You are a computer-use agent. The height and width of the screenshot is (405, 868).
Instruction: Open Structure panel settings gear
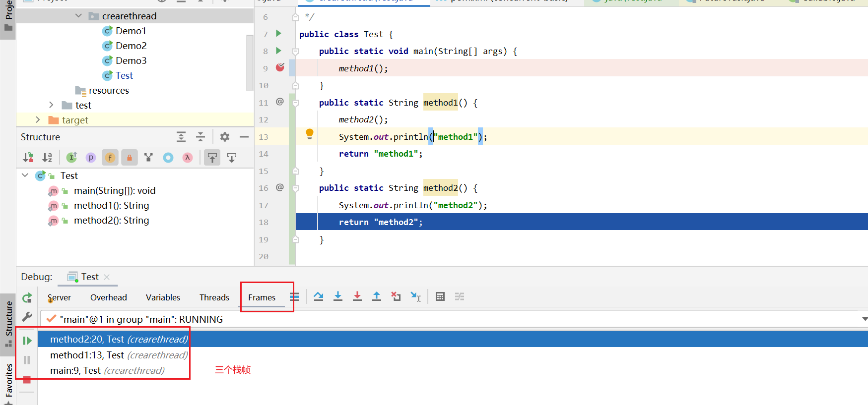[x=225, y=137]
